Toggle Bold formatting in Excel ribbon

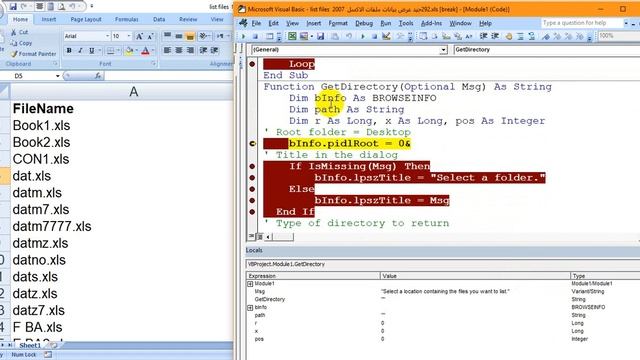click(69, 50)
